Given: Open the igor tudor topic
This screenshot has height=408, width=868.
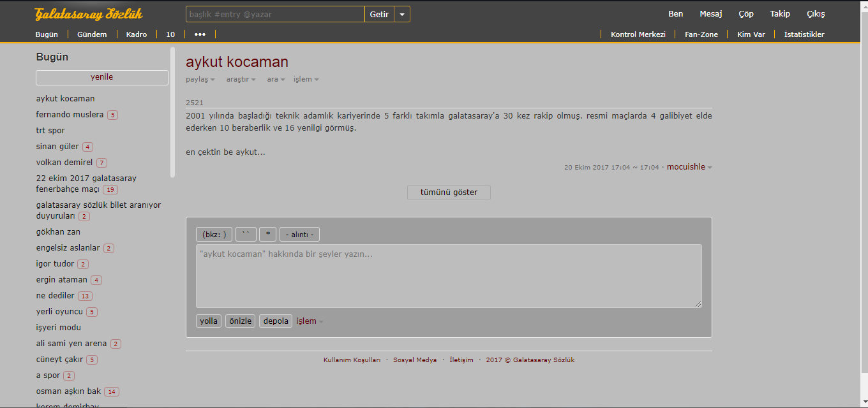Looking at the screenshot, I should point(55,264).
